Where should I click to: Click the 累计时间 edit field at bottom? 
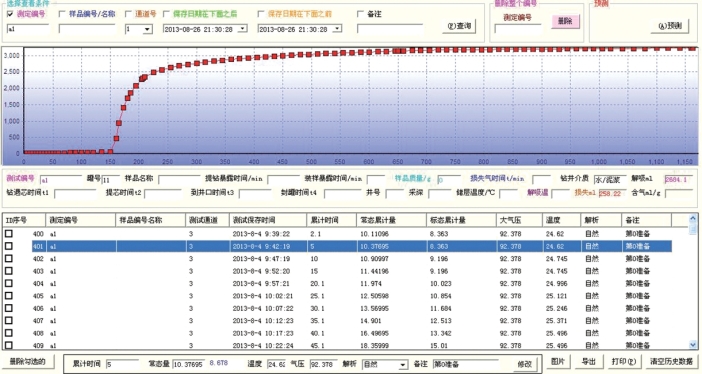(123, 365)
